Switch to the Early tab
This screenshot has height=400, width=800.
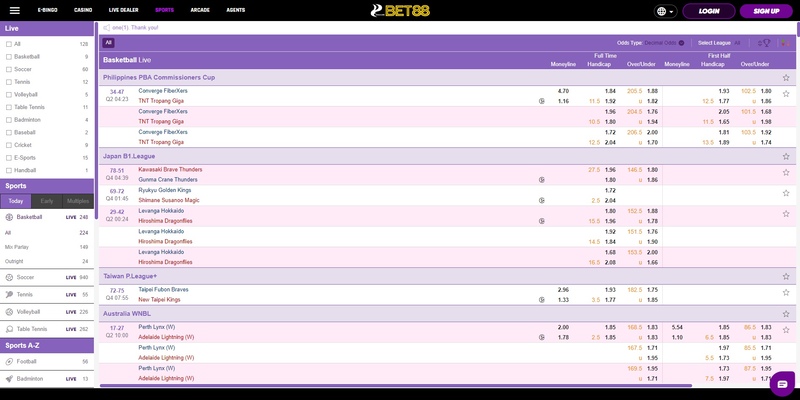click(x=47, y=201)
